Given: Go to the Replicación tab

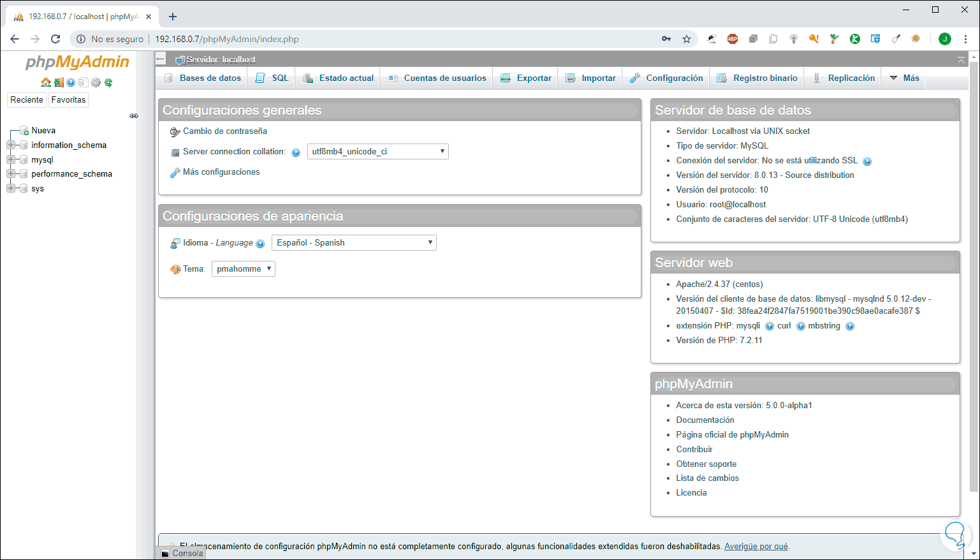Looking at the screenshot, I should tap(843, 78).
